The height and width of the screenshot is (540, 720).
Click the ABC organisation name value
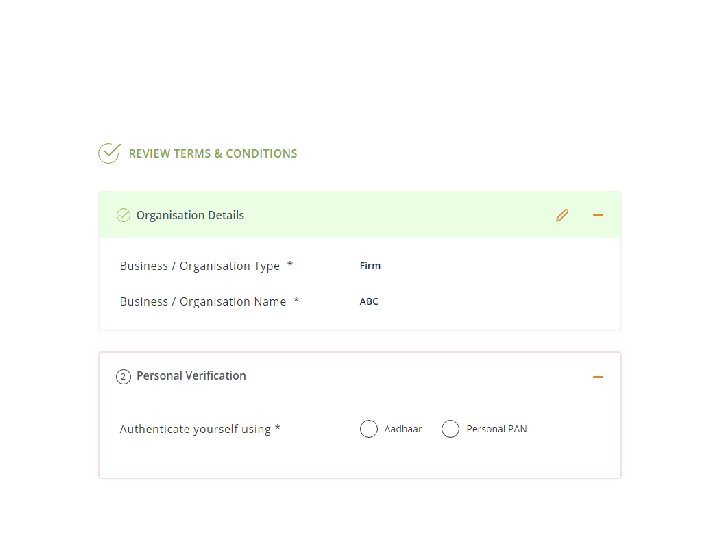coord(369,302)
